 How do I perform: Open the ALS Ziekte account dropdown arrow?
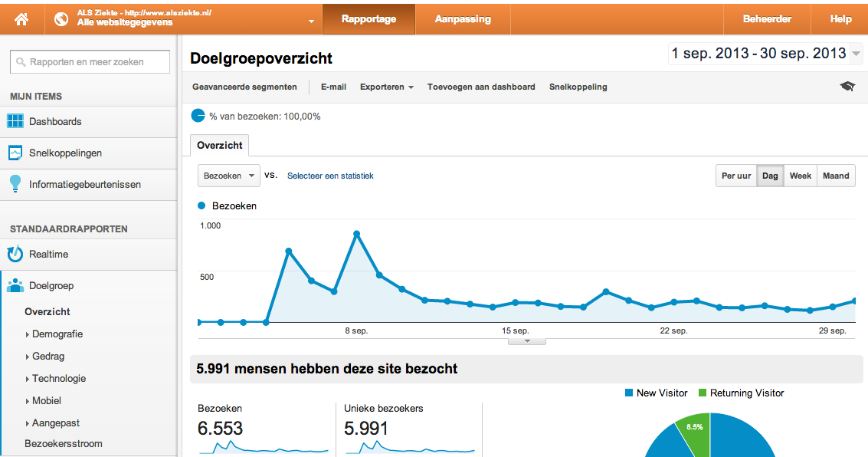pyautogui.click(x=311, y=21)
